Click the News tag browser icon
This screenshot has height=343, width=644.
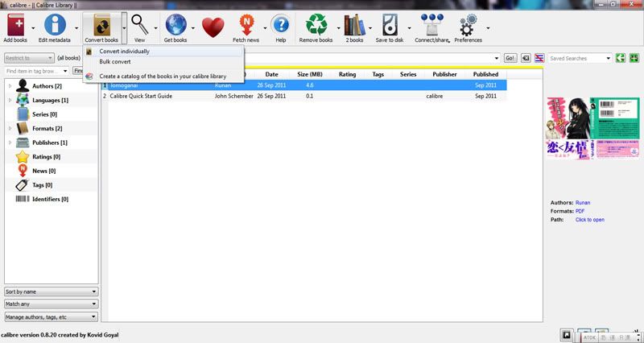pos(23,171)
